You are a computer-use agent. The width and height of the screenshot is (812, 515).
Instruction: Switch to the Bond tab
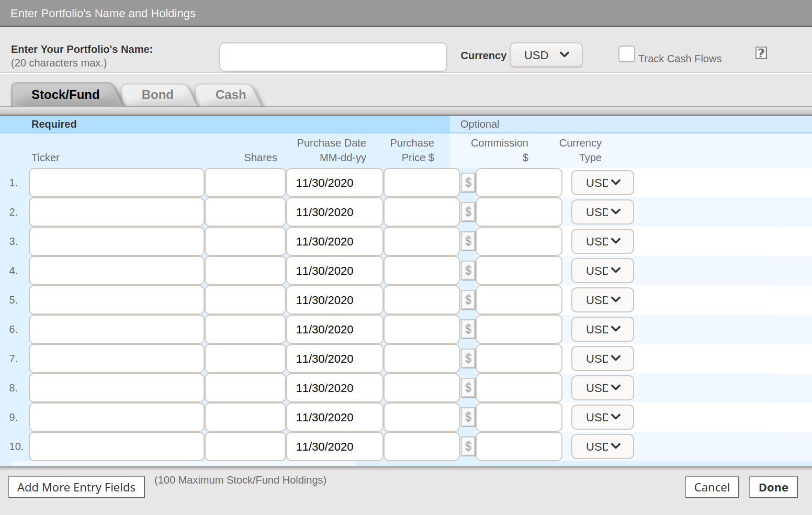pos(157,95)
